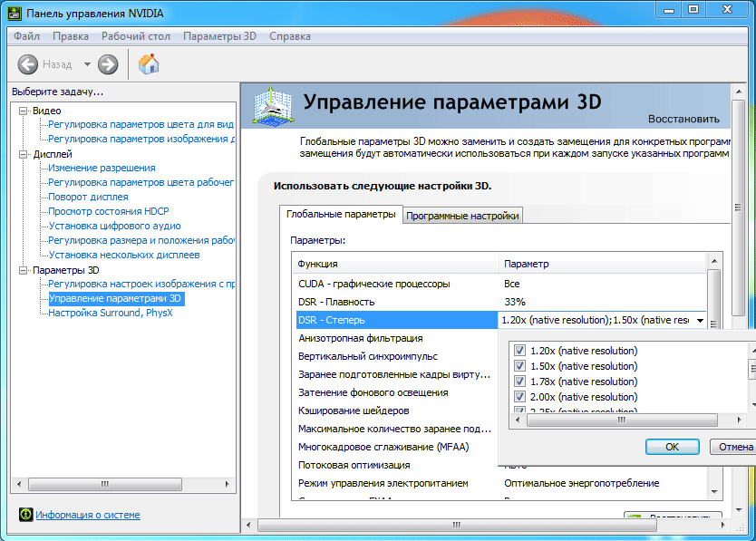The image size is (756, 541).
Task: Switch to Программные настройки tab
Action: [462, 216]
